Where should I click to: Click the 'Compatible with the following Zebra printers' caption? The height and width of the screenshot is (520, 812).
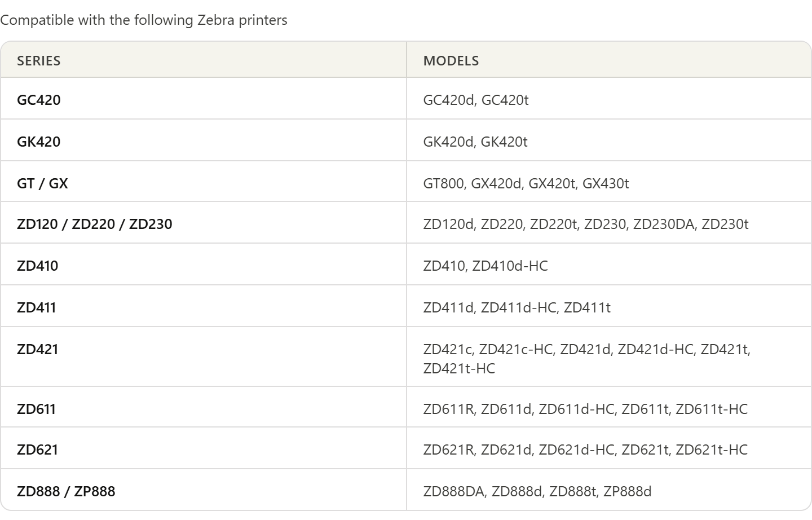tap(144, 20)
